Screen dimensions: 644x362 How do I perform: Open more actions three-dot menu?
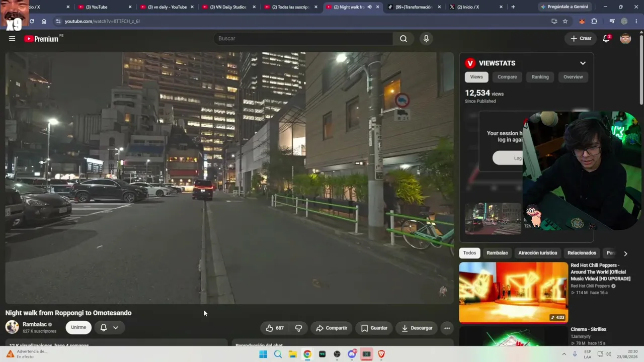click(x=447, y=328)
